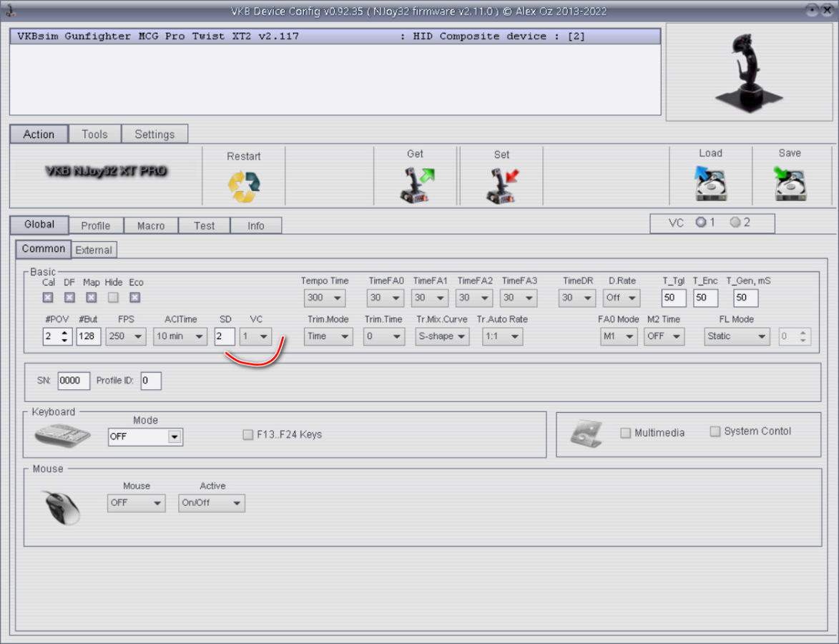Open the TimeFA1 dropdown
The height and width of the screenshot is (644, 839).
430,298
